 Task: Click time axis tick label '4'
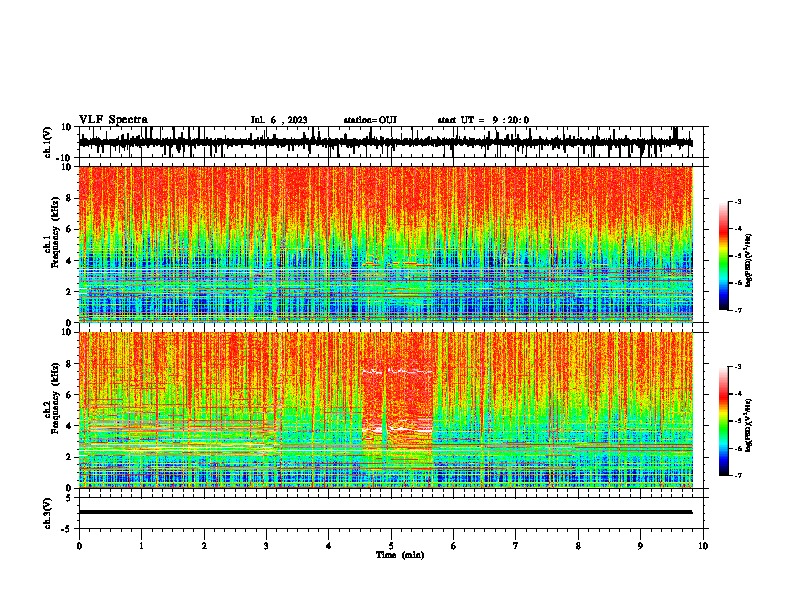click(328, 546)
